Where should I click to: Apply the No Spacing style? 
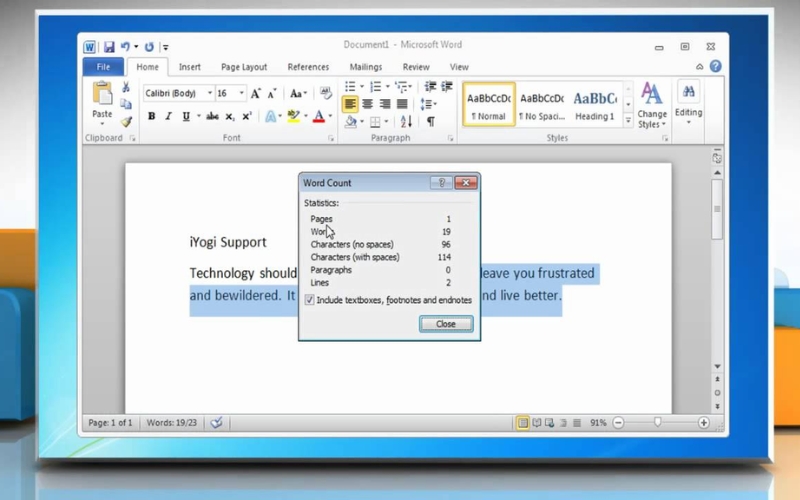pyautogui.click(x=542, y=105)
